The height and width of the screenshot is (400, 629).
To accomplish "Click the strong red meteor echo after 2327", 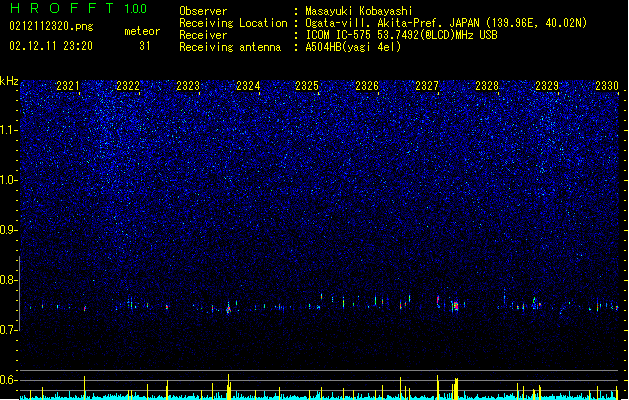I will 456,306.
